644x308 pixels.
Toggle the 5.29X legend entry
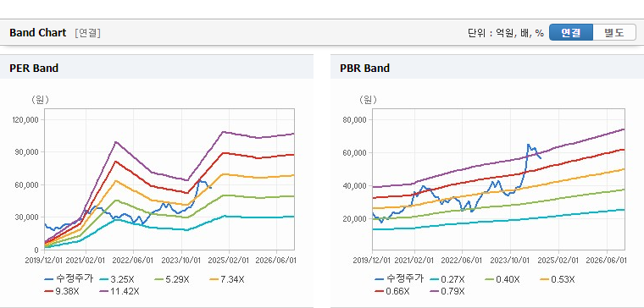click(x=172, y=280)
